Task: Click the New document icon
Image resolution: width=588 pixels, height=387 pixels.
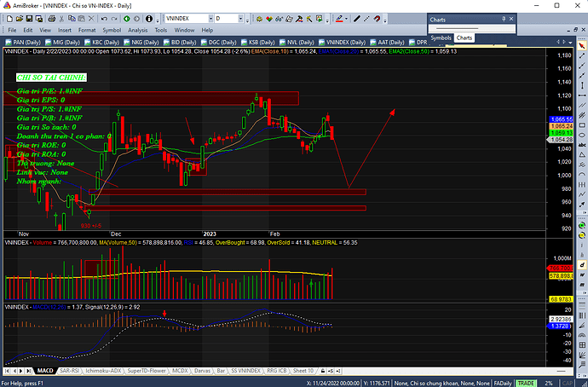Action: pyautogui.click(x=9, y=19)
